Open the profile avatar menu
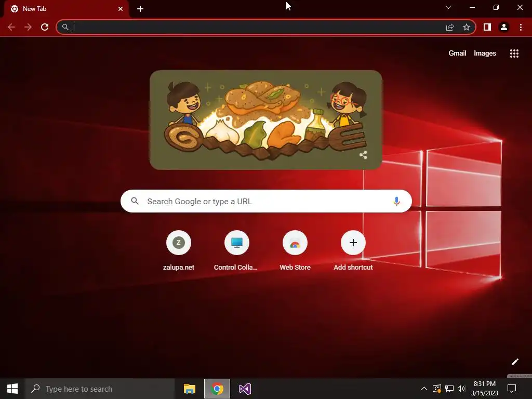This screenshot has width=532, height=399. click(x=504, y=27)
